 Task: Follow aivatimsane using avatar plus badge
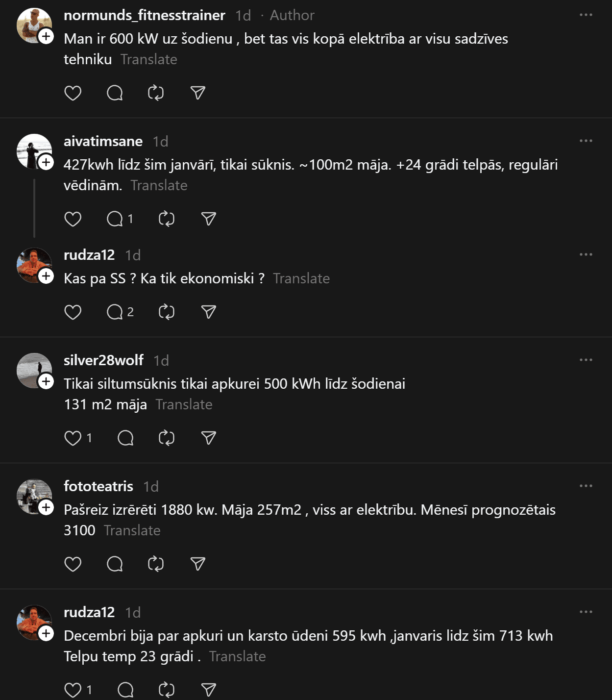tap(46, 162)
